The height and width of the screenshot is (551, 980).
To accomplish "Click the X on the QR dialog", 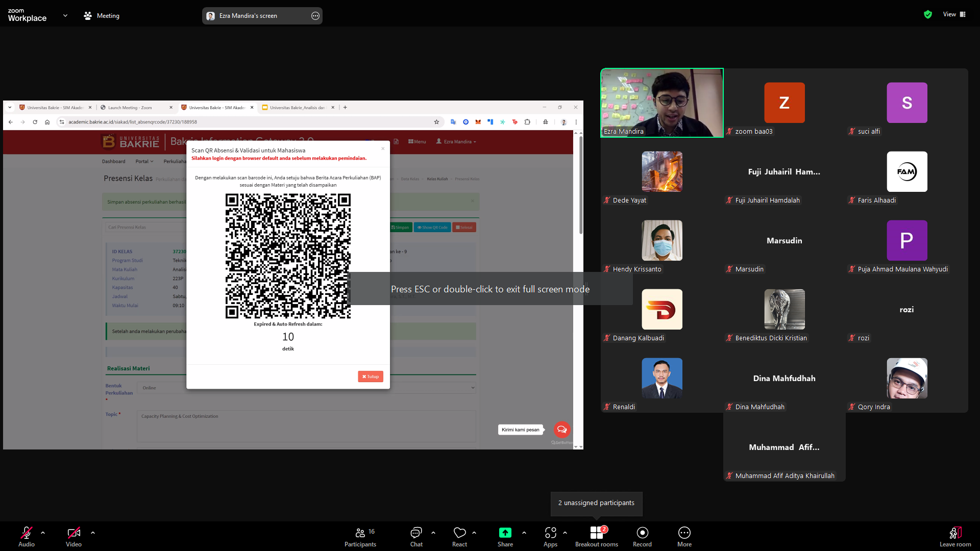I will pyautogui.click(x=383, y=148).
